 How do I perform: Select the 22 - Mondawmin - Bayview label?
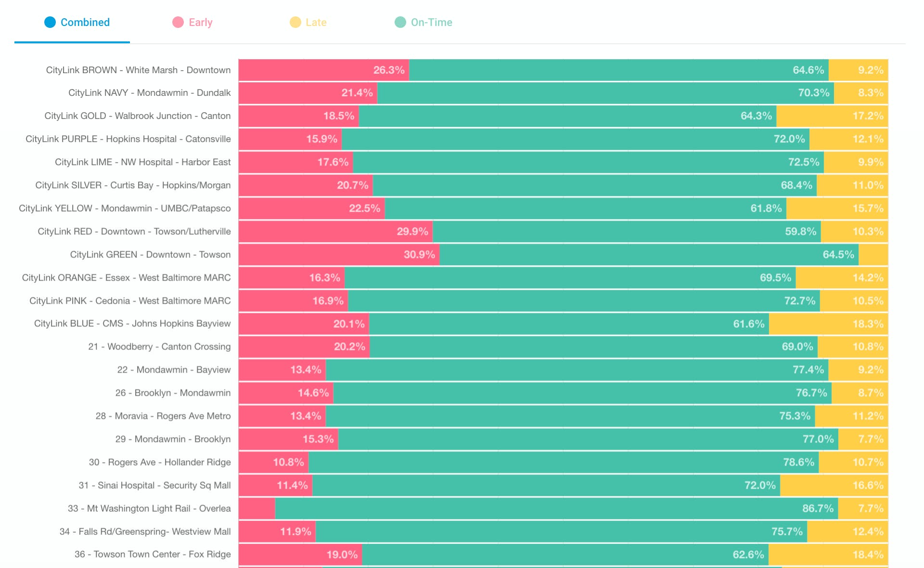click(174, 370)
